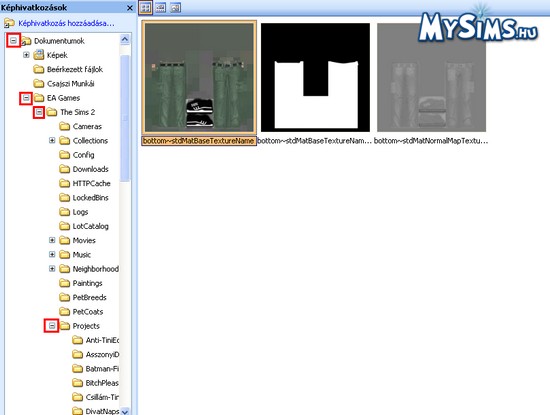The height and width of the screenshot is (415, 550).
Task: Select the green pants texture thumbnail
Action: tap(199, 78)
